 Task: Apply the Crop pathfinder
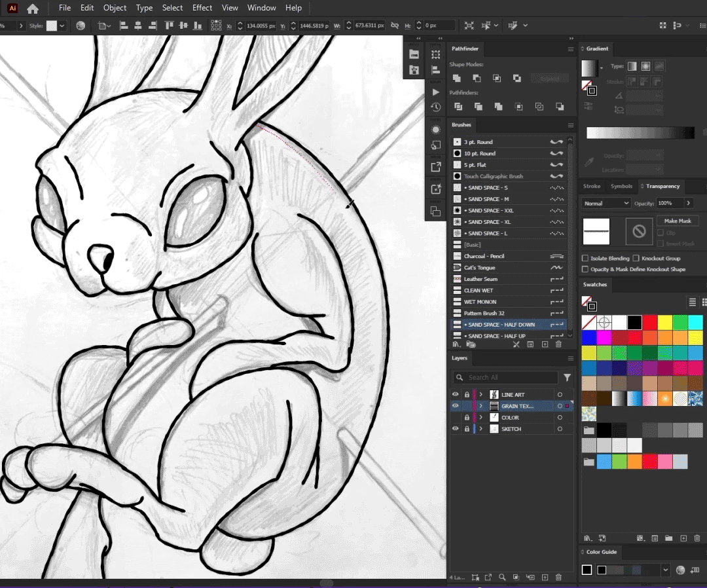(519, 107)
